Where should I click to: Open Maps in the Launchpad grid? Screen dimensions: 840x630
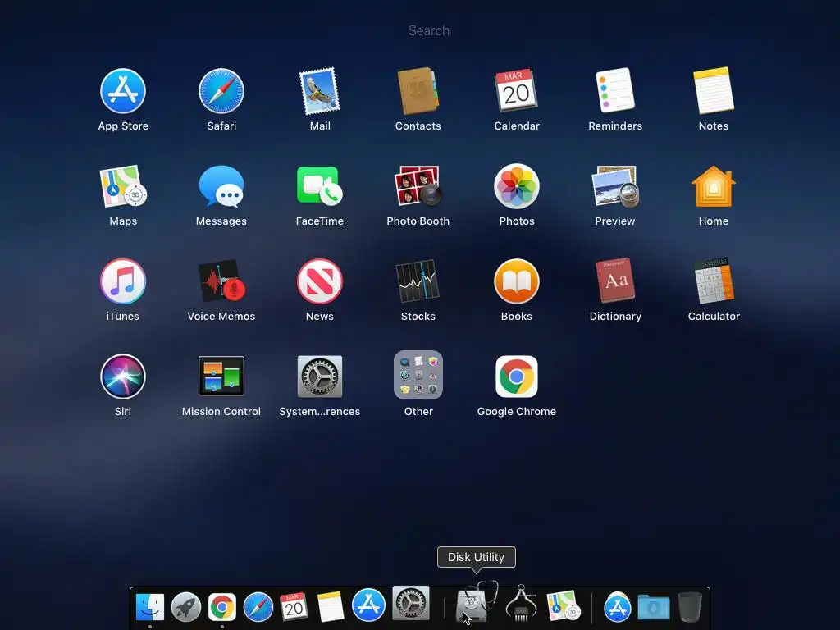[123, 186]
